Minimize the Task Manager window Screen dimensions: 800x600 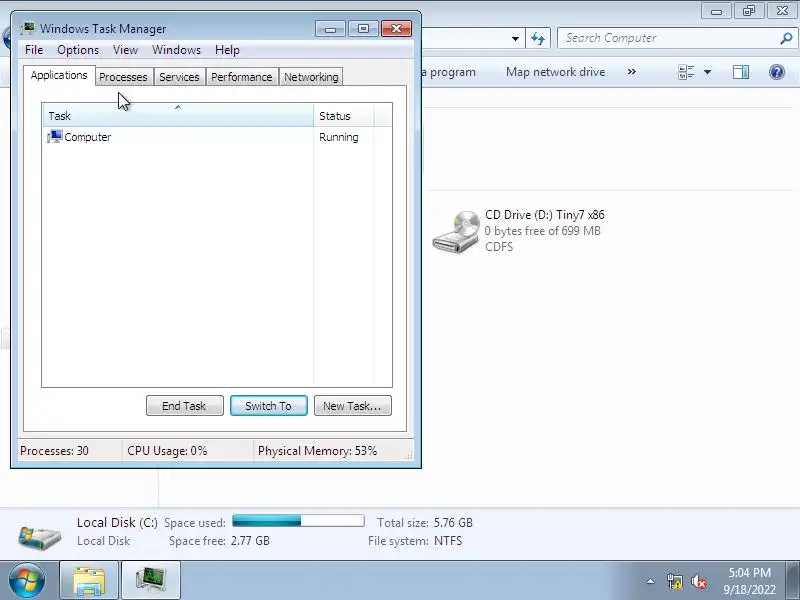click(x=330, y=29)
